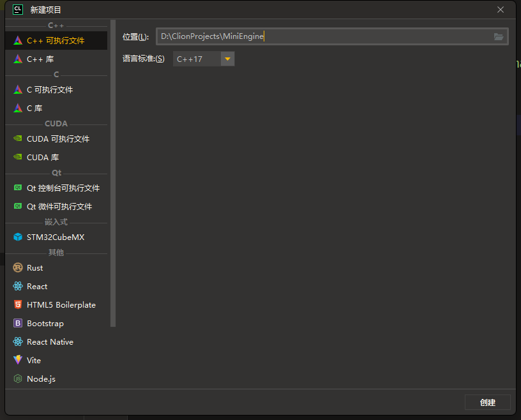Click the CLion logo in title bar
This screenshot has height=420, width=521.
(18, 10)
